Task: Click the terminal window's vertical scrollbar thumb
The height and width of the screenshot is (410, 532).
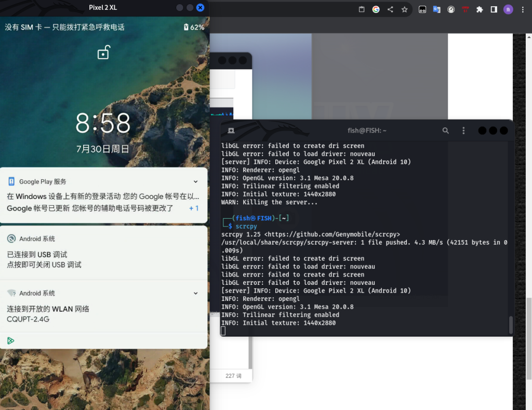Action: (x=511, y=325)
